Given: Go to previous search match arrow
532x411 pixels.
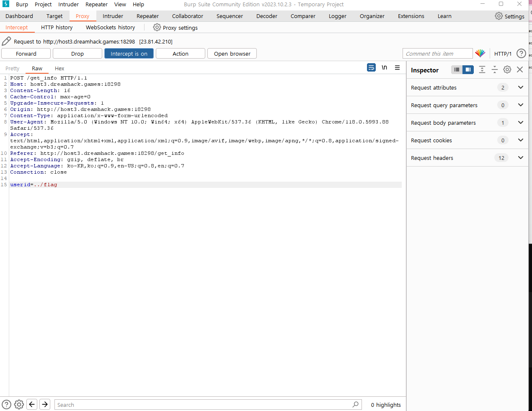Looking at the screenshot, I should coord(32,404).
